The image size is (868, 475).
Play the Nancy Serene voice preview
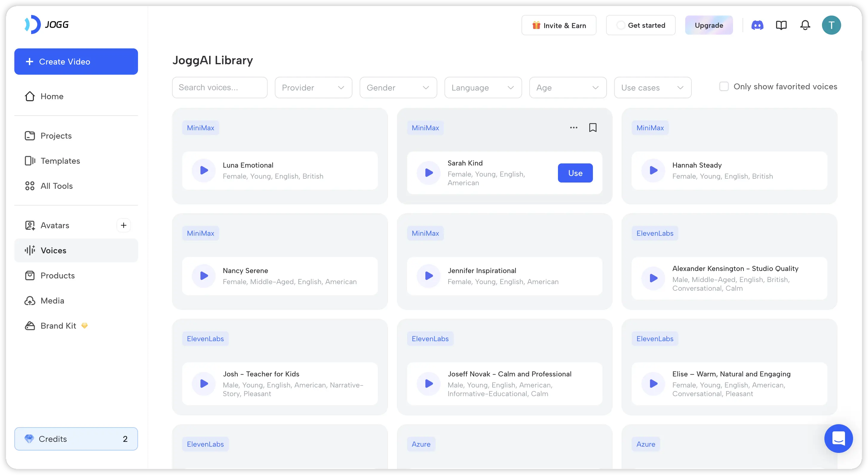pyautogui.click(x=203, y=276)
